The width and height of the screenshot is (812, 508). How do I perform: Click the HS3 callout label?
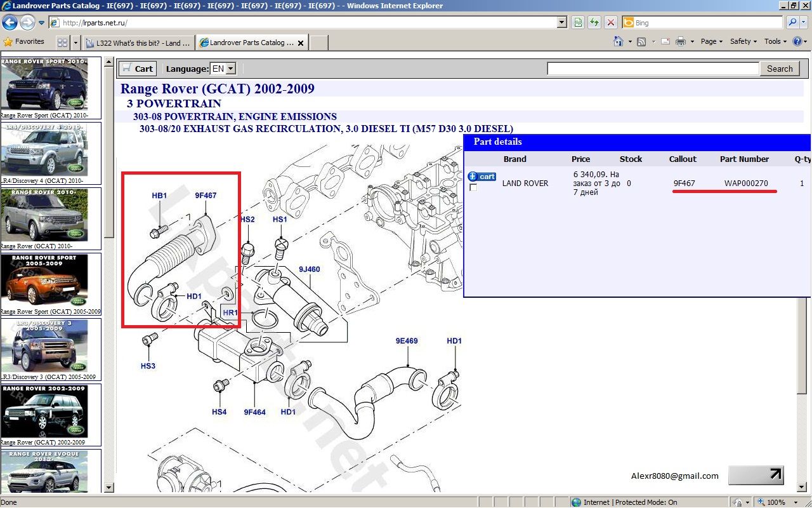point(148,366)
